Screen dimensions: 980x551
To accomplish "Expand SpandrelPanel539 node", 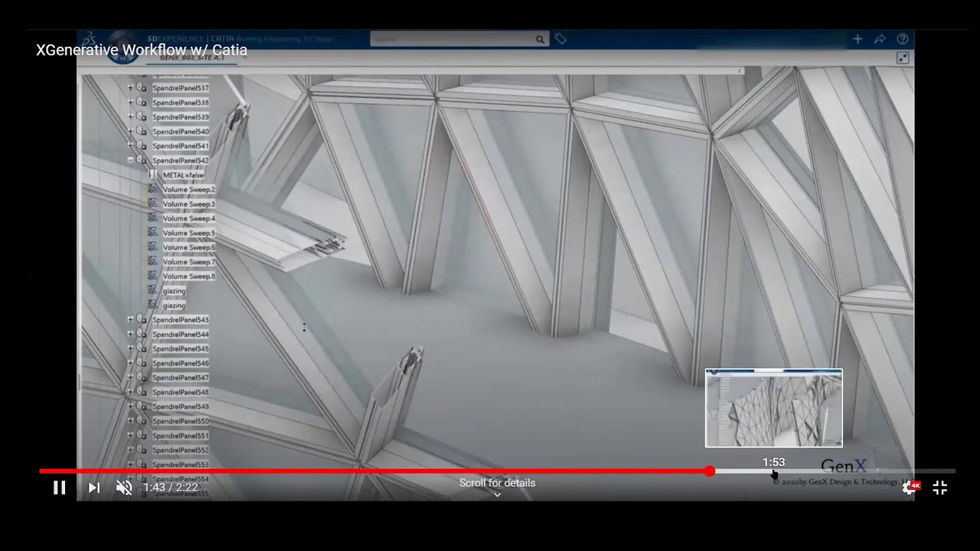I will [130, 117].
